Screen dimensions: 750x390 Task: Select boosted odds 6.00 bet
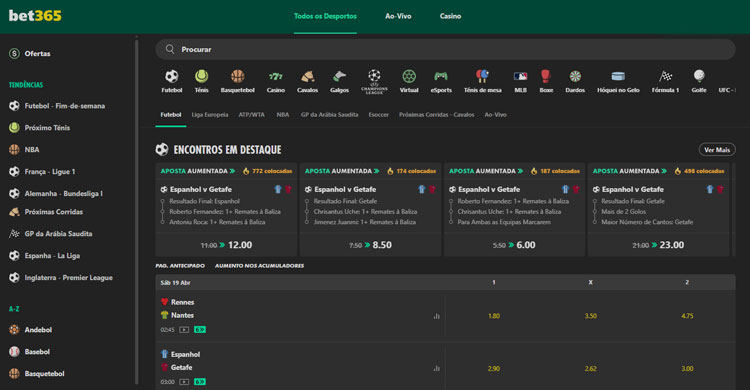tap(514, 245)
